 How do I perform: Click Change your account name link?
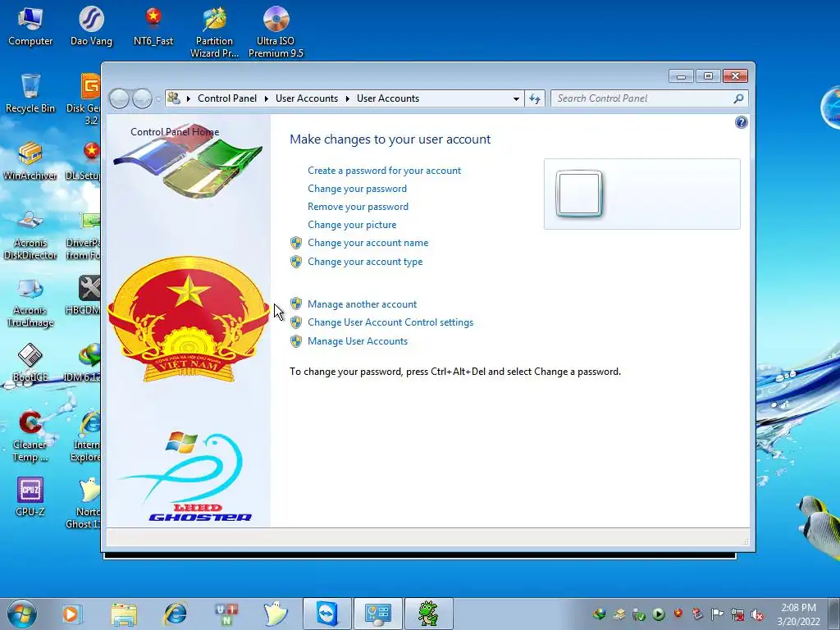[x=368, y=243]
